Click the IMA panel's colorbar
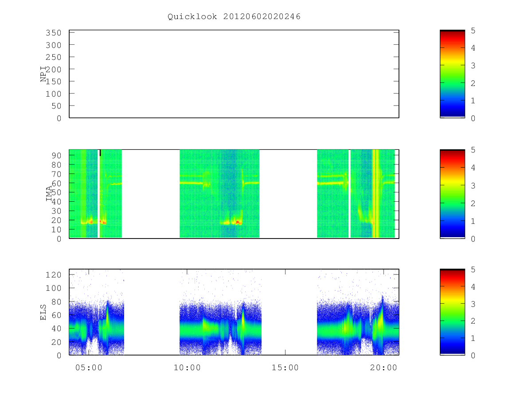The height and width of the screenshot is (399, 532). 452,194
